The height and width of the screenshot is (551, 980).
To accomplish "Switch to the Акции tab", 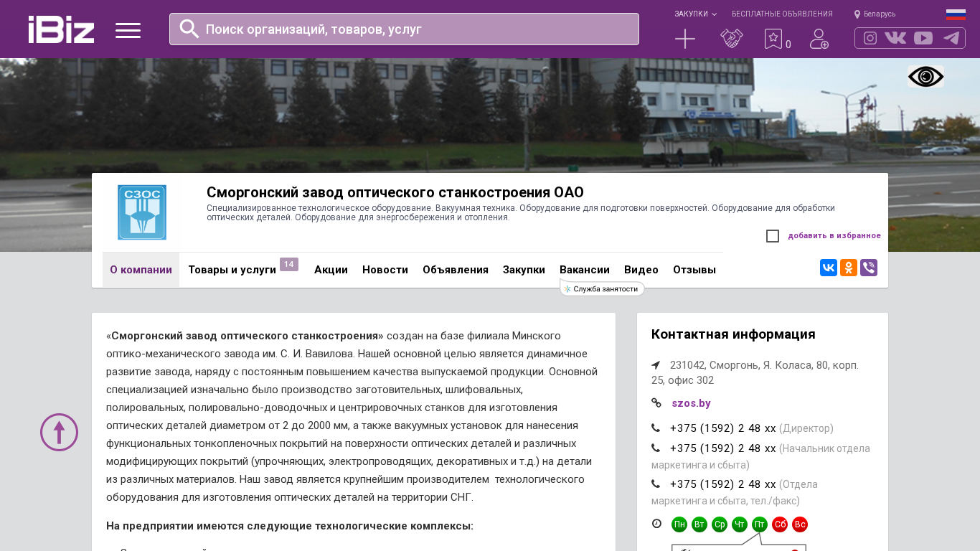I will [x=331, y=270].
